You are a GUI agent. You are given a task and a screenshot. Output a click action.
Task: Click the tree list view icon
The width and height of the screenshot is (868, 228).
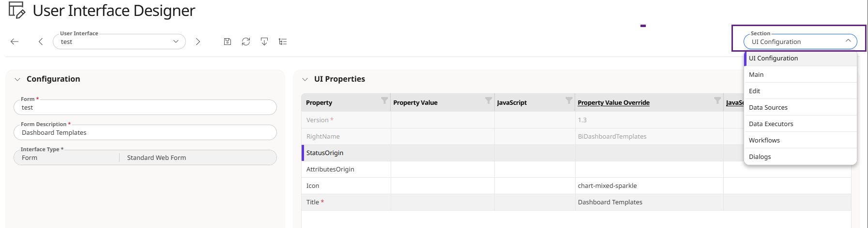point(283,42)
